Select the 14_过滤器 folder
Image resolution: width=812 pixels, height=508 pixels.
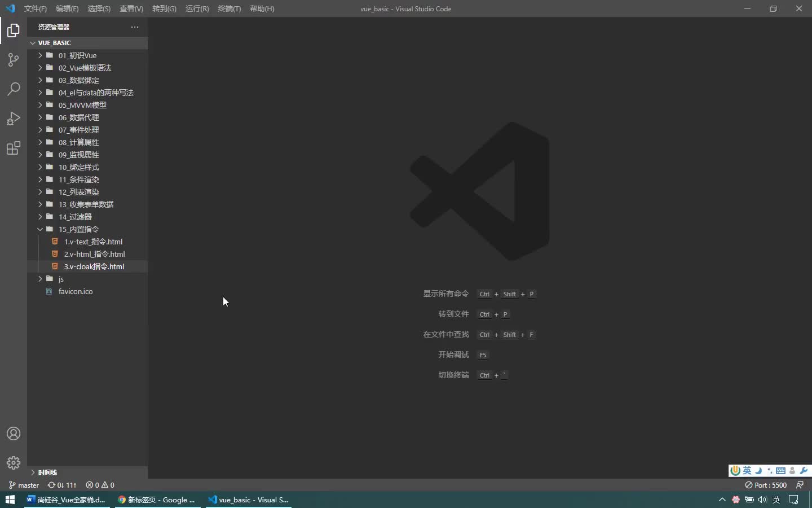[87, 217]
